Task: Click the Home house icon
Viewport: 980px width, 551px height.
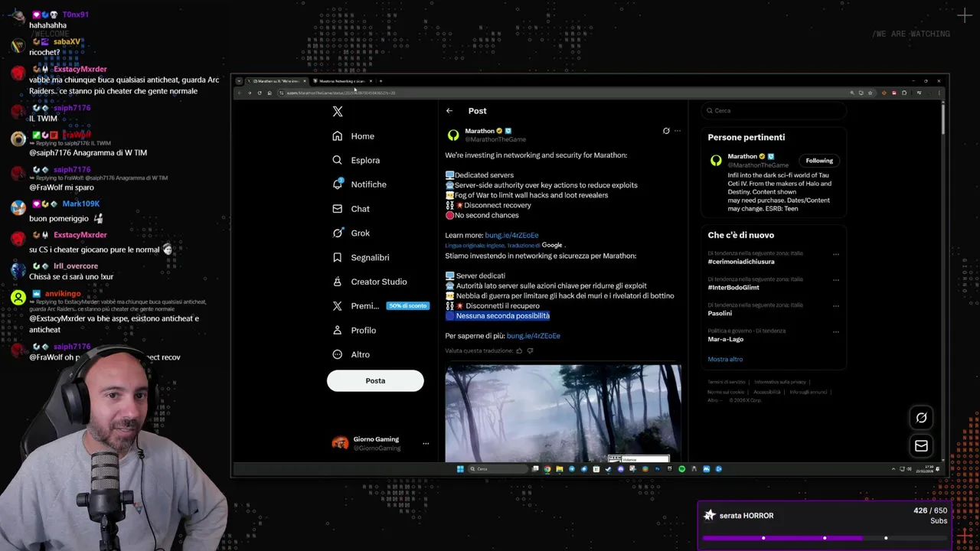Action: [338, 136]
